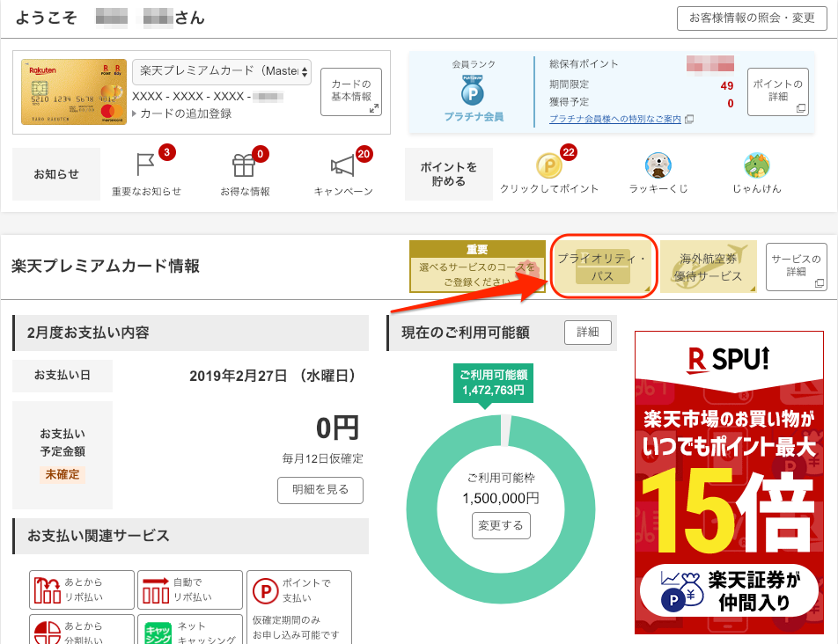
Task: Open the キャンペーン megaphone icon
Action: [342, 165]
